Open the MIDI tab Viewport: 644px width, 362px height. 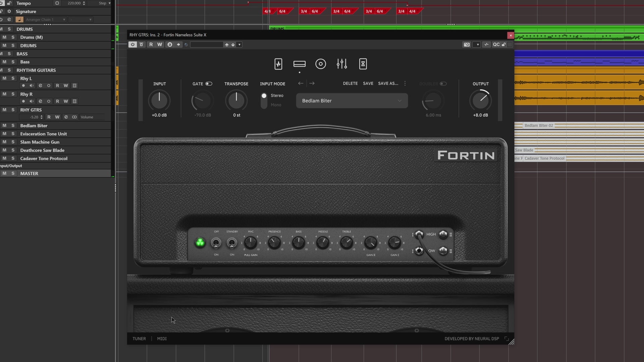tap(162, 339)
